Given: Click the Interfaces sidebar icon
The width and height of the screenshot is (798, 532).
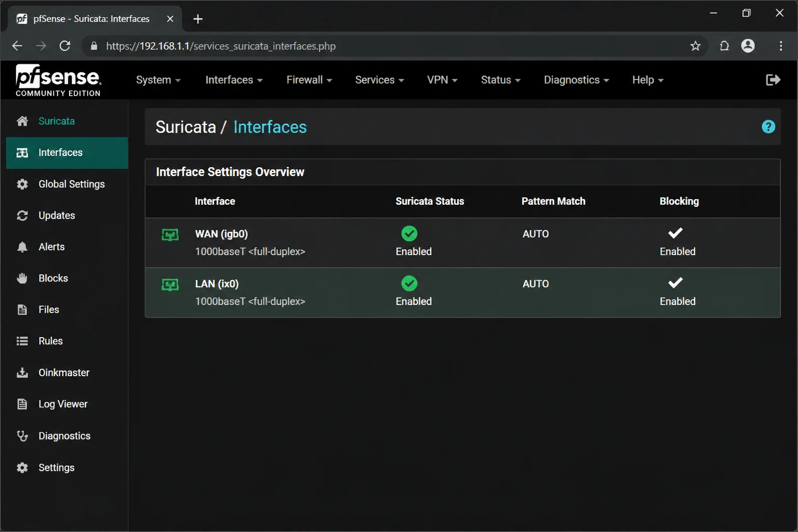Looking at the screenshot, I should point(22,153).
